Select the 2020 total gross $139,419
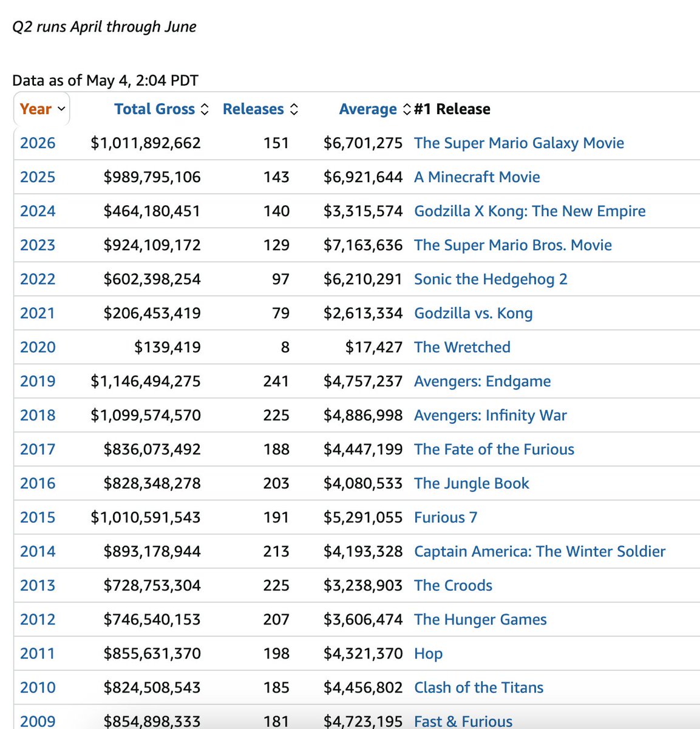This screenshot has height=729, width=700. click(168, 347)
